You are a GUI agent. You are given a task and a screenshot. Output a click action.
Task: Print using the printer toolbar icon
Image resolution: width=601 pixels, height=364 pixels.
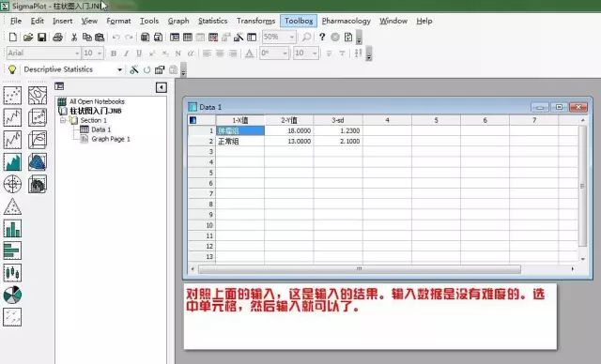(58, 38)
